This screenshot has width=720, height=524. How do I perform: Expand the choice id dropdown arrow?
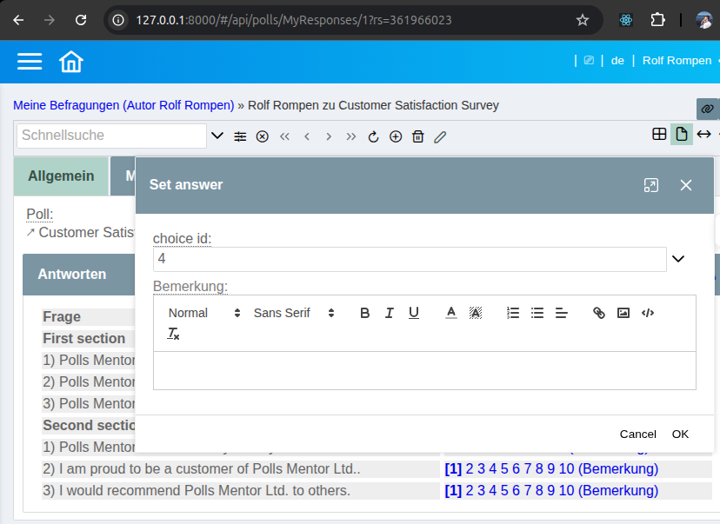coord(678,259)
